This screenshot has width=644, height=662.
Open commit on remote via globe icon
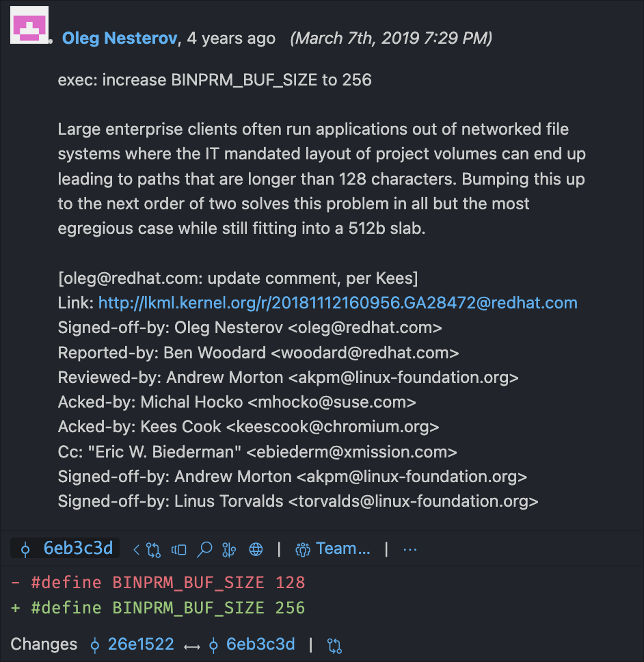[x=256, y=548]
